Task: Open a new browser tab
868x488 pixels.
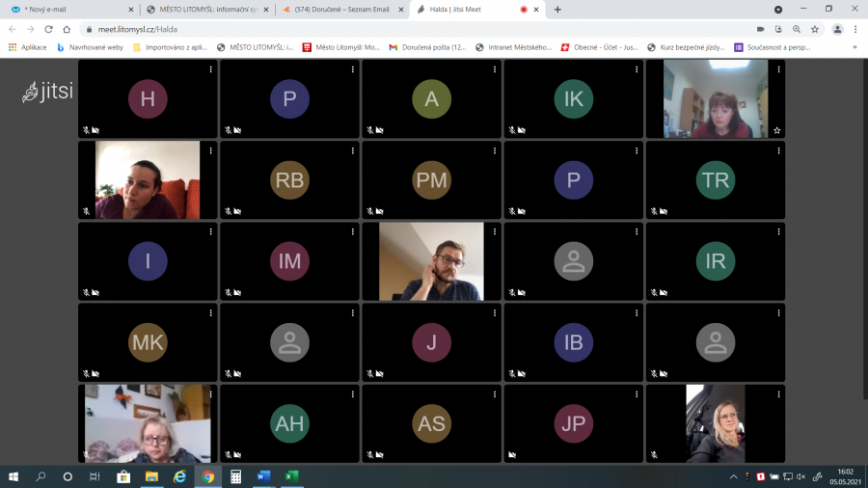Action: [557, 10]
